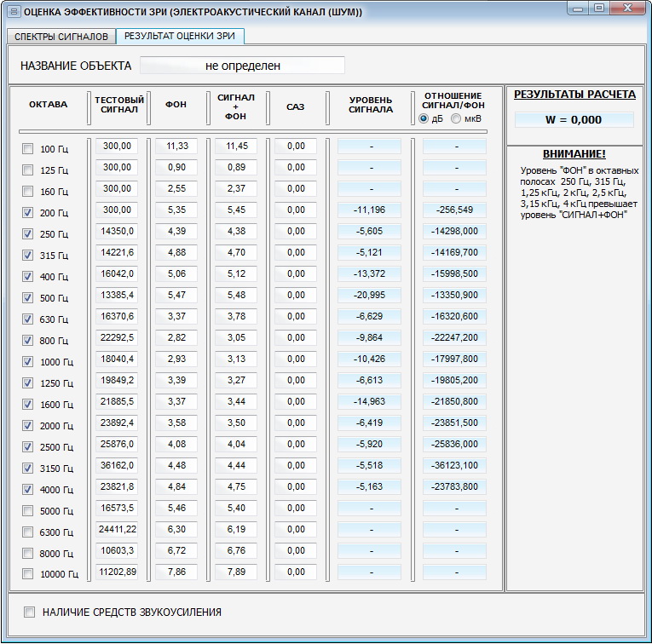Uncheck the 4000 Гц octave checkbox

tap(28, 490)
